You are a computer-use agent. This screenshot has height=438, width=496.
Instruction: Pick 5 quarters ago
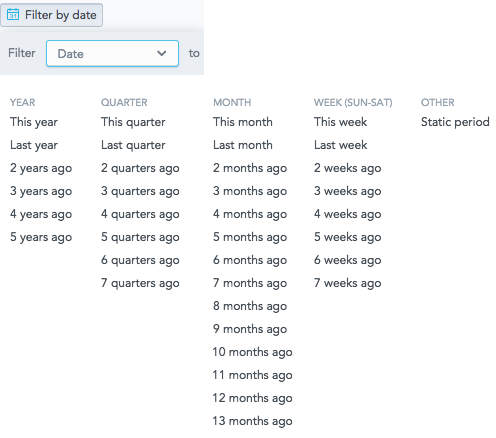coord(140,237)
